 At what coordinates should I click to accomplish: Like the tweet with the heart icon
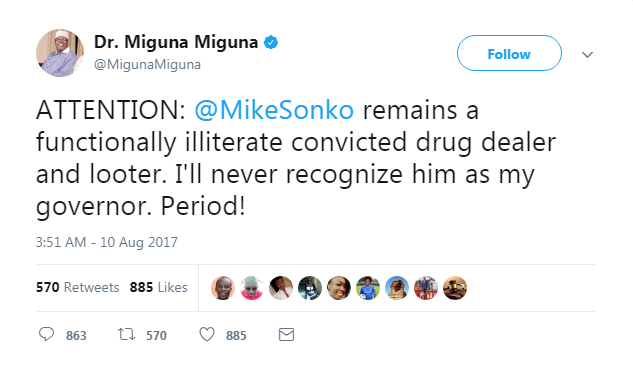[207, 334]
